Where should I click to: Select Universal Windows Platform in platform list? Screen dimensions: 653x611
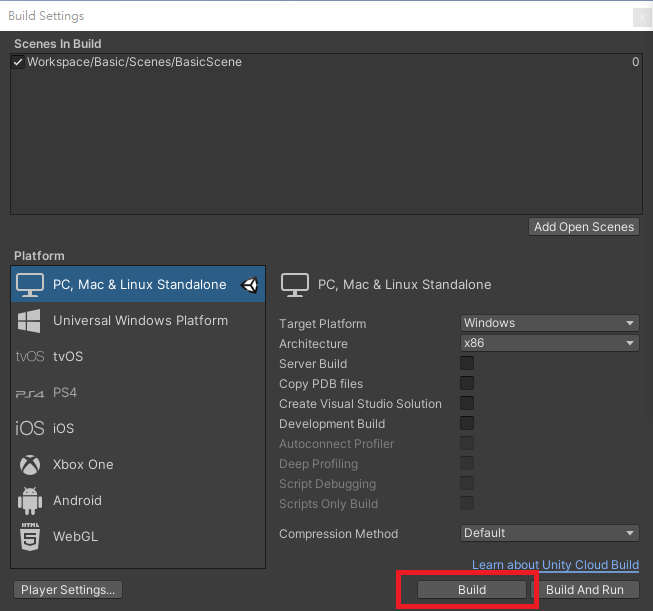tap(140, 321)
